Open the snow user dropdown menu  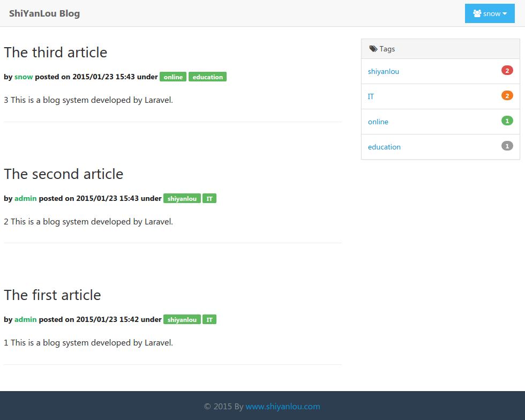pyautogui.click(x=490, y=13)
